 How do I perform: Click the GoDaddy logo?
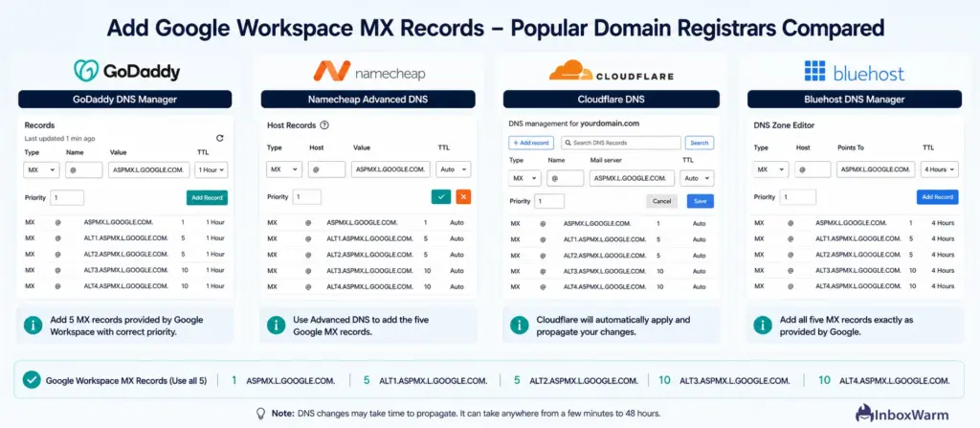(x=127, y=71)
